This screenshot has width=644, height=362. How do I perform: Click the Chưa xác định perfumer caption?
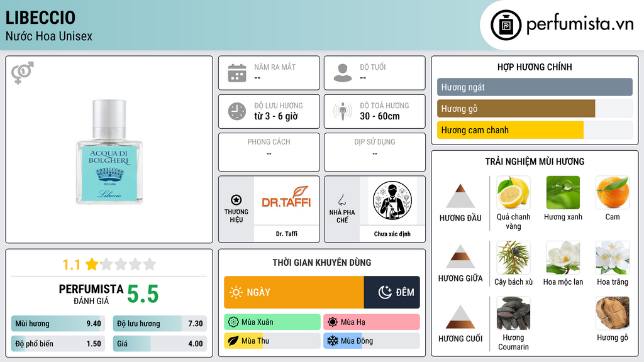pyautogui.click(x=392, y=234)
